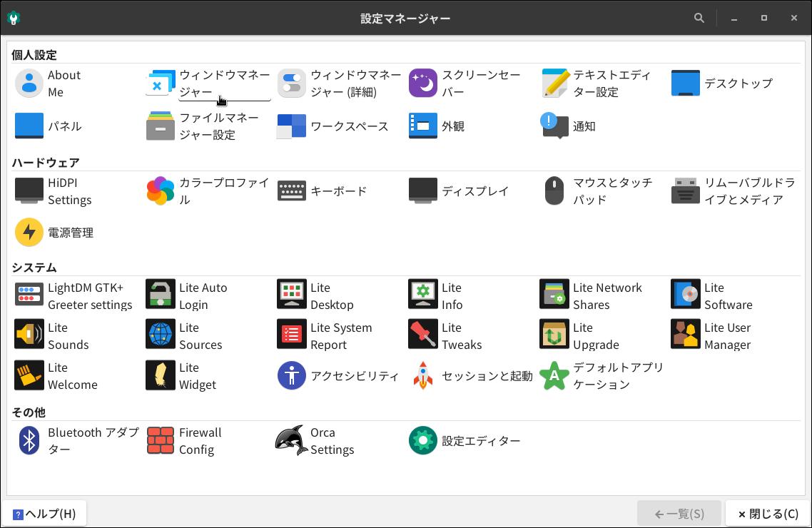The width and height of the screenshot is (812, 528).
Task: Open the スクリーンセーバー moon icon
Action: [423, 83]
